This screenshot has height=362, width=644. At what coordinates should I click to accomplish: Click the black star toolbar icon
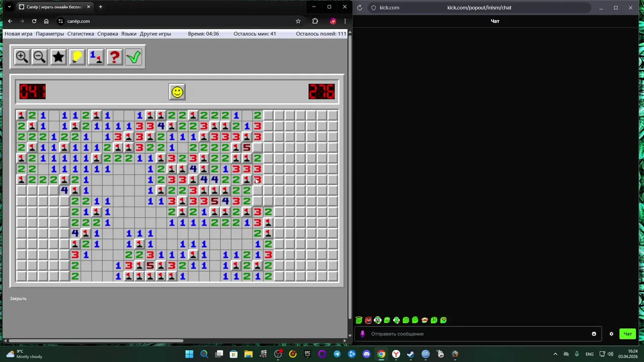click(58, 57)
